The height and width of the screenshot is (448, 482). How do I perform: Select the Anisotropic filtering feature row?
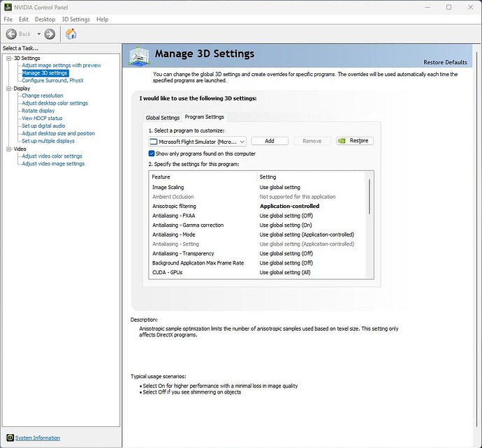[x=175, y=207]
